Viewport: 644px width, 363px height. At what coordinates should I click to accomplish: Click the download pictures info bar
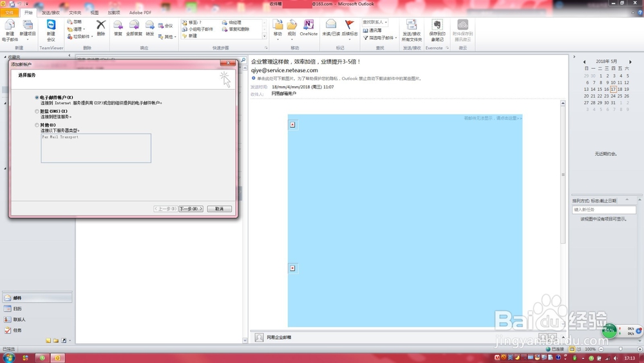(337, 78)
